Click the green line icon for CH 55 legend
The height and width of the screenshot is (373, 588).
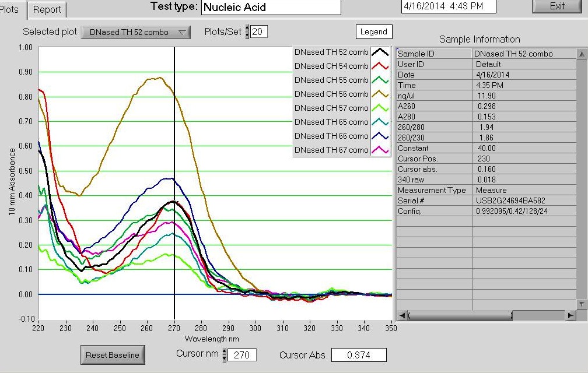[380, 80]
